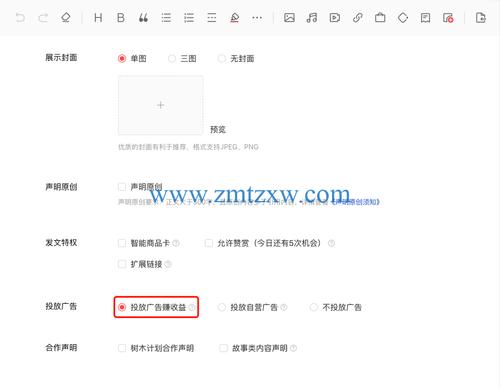Apply ordered numbered list icon
Screen dimensions: 500x389
pos(189,17)
